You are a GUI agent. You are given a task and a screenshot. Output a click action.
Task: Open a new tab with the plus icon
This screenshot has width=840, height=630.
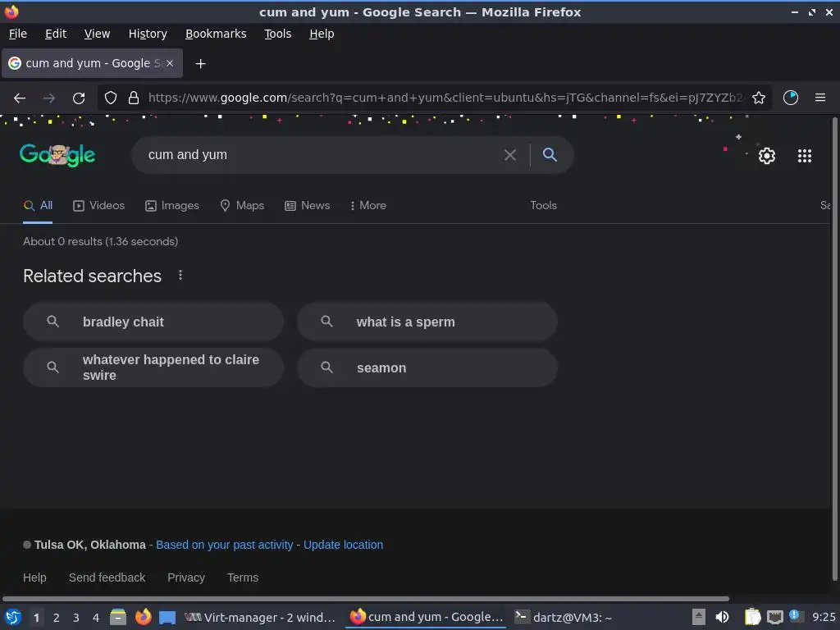pos(200,64)
